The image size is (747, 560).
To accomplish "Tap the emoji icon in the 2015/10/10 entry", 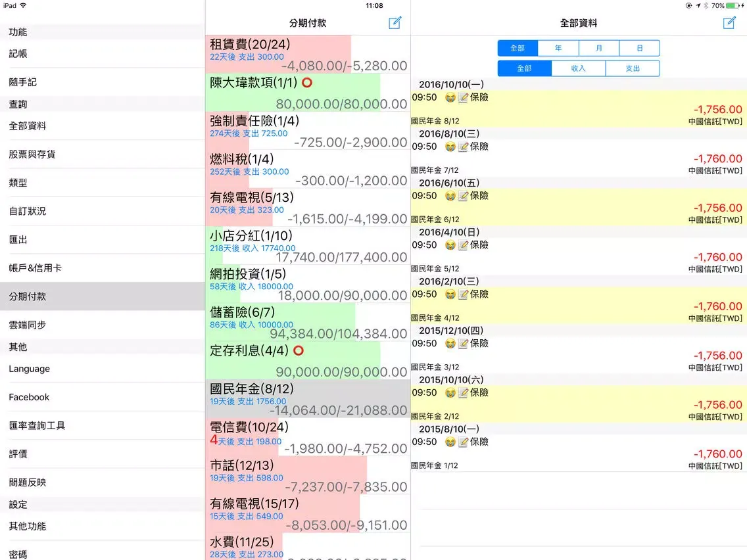I will (x=450, y=393).
